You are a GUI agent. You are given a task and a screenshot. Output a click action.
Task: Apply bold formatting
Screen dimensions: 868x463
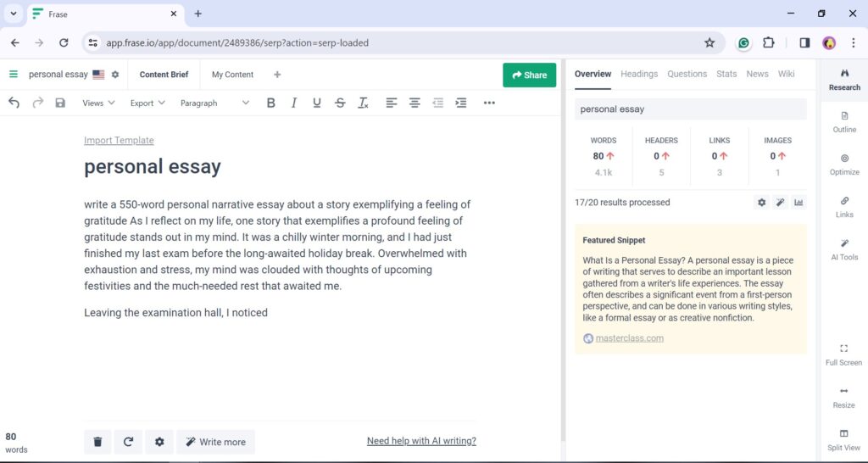[270, 103]
